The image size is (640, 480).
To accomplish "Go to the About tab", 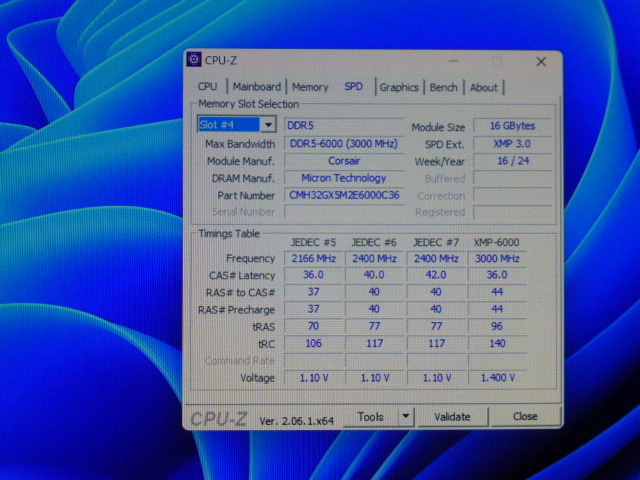I will click(484, 87).
